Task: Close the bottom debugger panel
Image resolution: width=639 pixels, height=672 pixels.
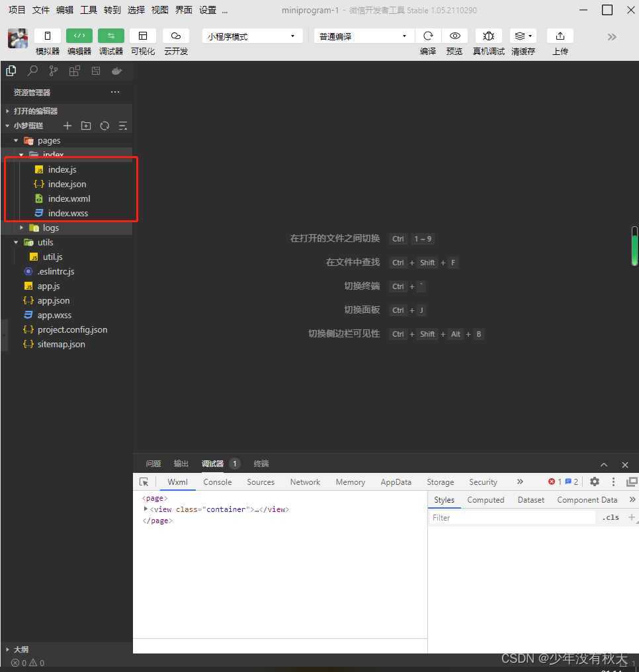Action: coord(625,465)
